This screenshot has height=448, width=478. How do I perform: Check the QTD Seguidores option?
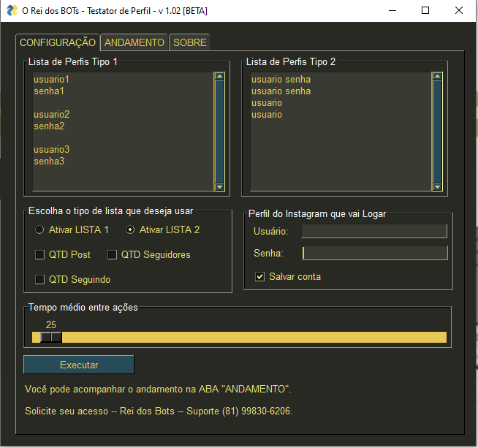113,254
